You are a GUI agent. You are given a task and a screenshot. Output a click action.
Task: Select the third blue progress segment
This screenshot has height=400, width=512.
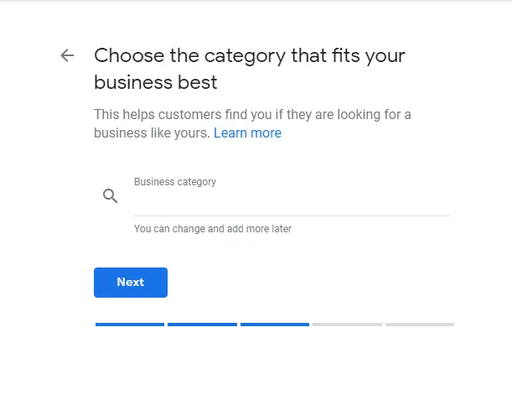point(275,324)
